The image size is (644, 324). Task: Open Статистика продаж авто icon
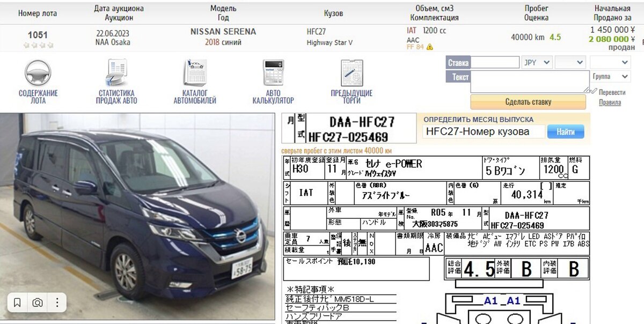(116, 72)
